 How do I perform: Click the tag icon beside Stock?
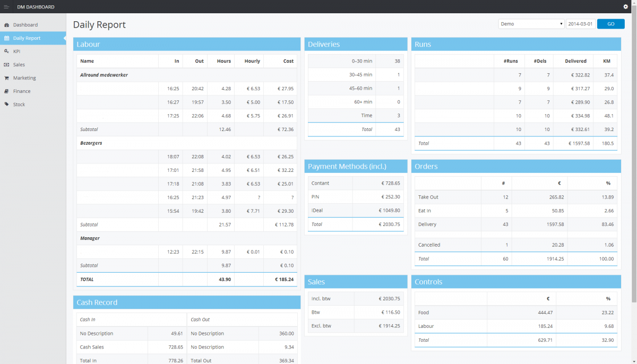[6, 105]
